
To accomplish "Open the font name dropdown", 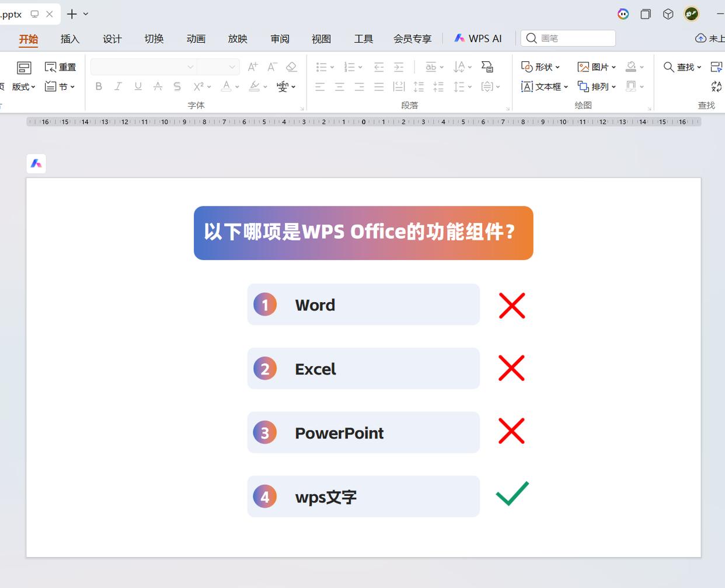I will pos(190,67).
